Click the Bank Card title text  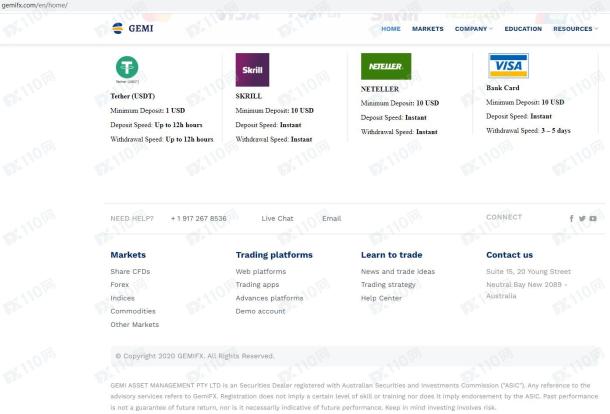click(503, 88)
